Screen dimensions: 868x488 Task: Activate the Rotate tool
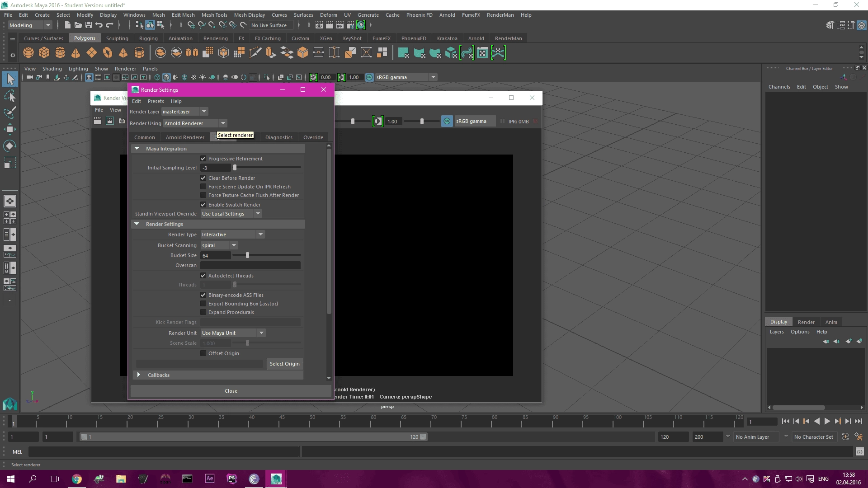(x=10, y=146)
